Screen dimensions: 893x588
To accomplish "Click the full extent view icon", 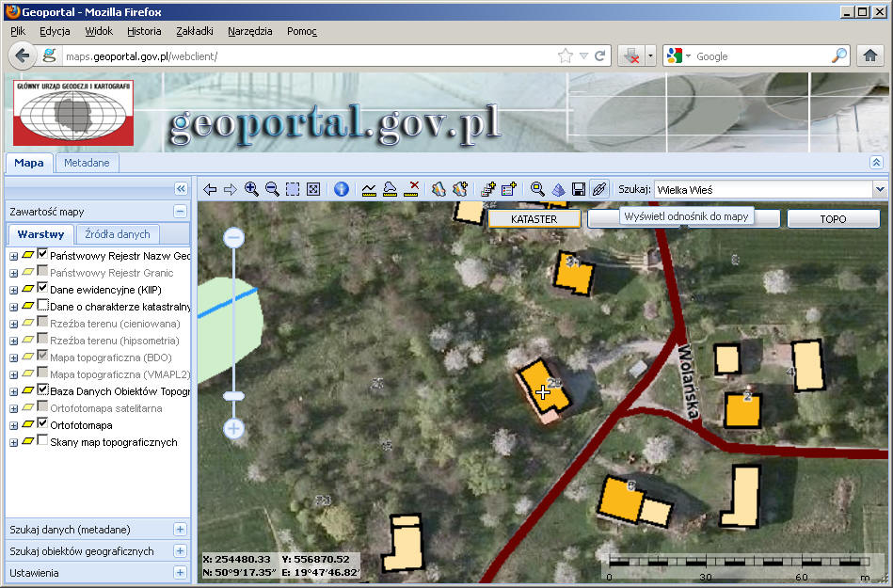I will pyautogui.click(x=313, y=189).
